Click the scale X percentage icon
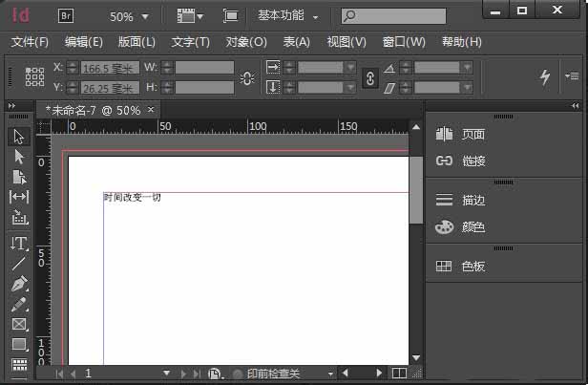The width and height of the screenshot is (588, 385). point(273,67)
